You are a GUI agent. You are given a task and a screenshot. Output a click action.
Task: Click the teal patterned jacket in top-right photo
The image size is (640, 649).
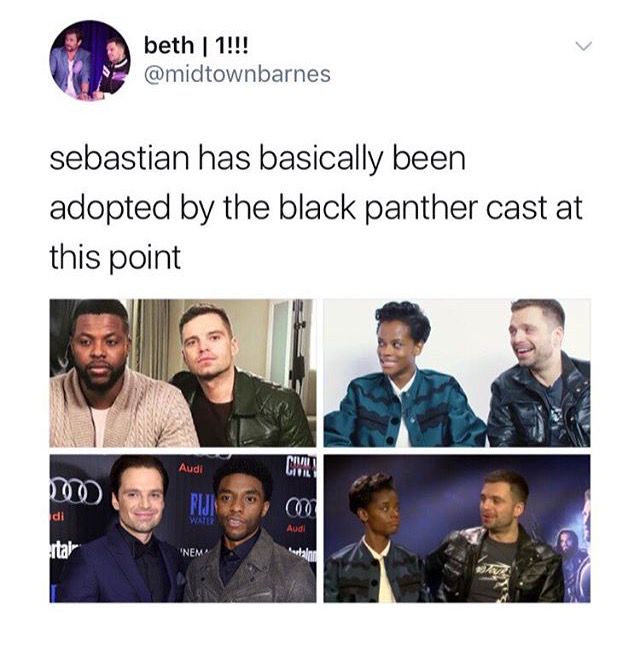point(404,410)
